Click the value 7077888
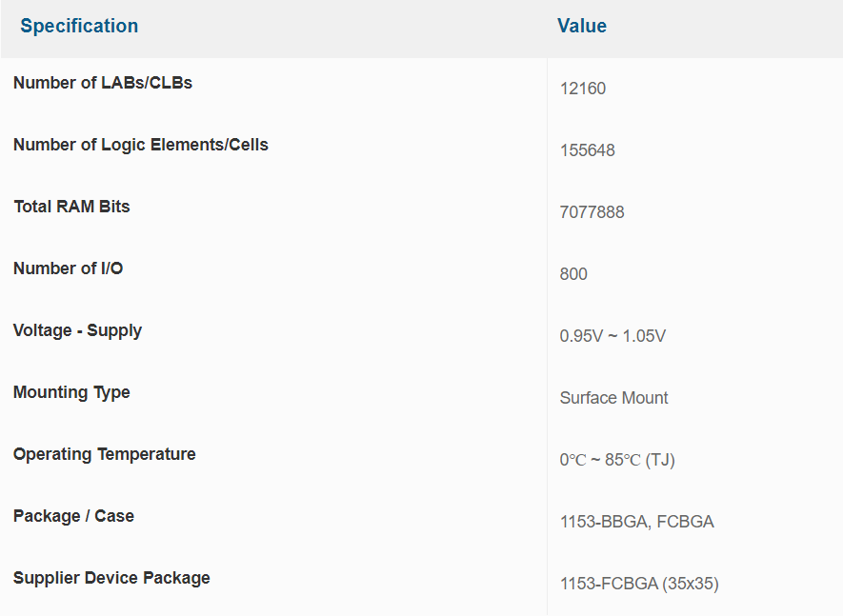This screenshot has height=616, width=843. pyautogui.click(x=592, y=211)
